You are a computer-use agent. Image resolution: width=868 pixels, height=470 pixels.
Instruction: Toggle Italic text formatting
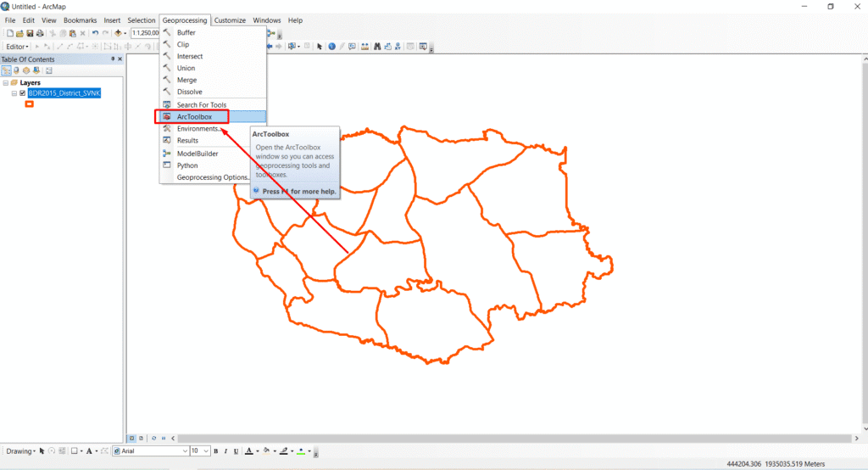tap(225, 451)
